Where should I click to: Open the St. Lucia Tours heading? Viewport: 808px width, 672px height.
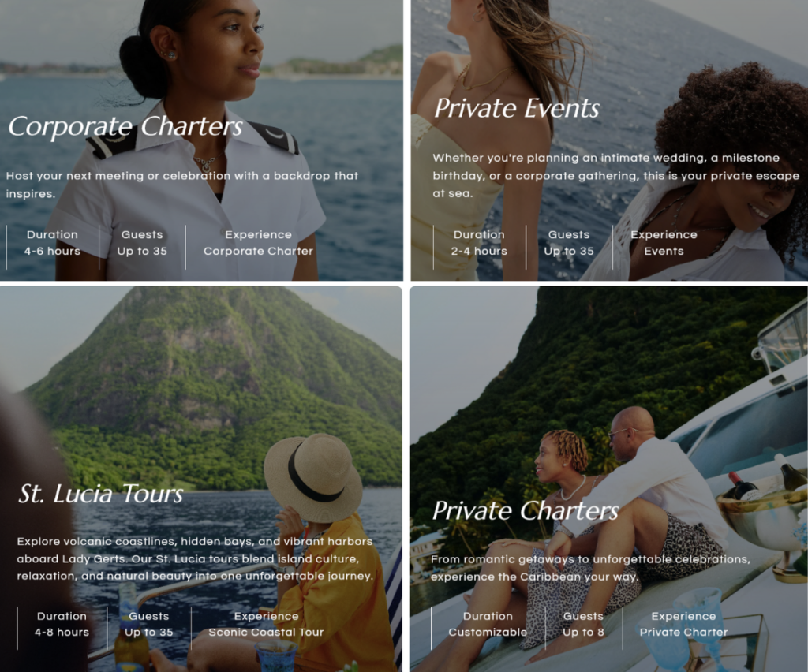pos(100,493)
